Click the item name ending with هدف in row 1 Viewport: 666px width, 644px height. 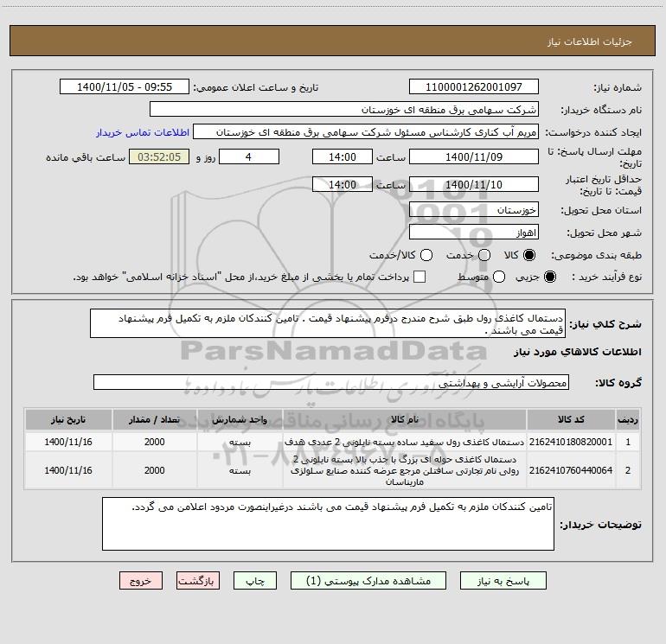point(405,442)
